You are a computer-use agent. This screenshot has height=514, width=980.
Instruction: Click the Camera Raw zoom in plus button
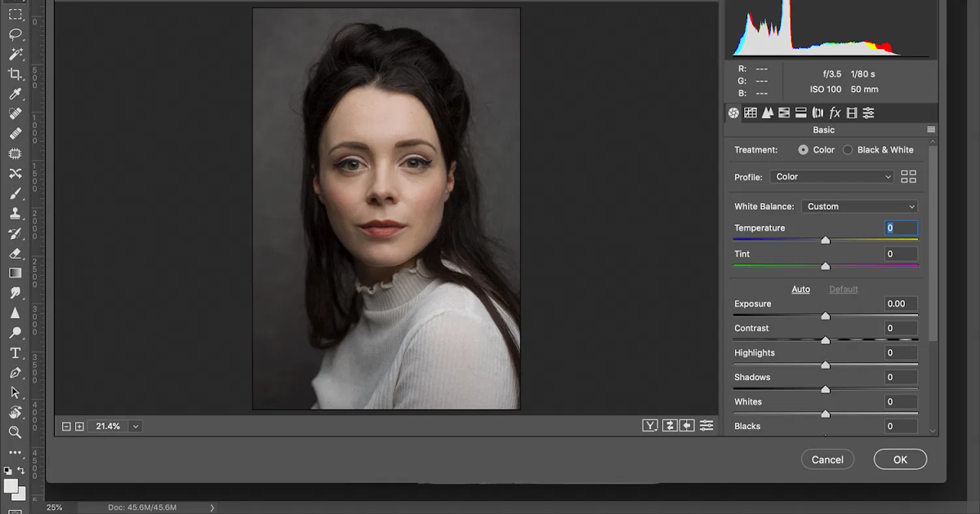pos(79,426)
